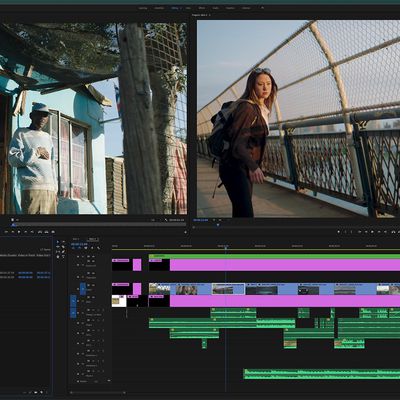Click the Source monitor man by blue house
This screenshot has height=400, width=400.
coord(93,119)
